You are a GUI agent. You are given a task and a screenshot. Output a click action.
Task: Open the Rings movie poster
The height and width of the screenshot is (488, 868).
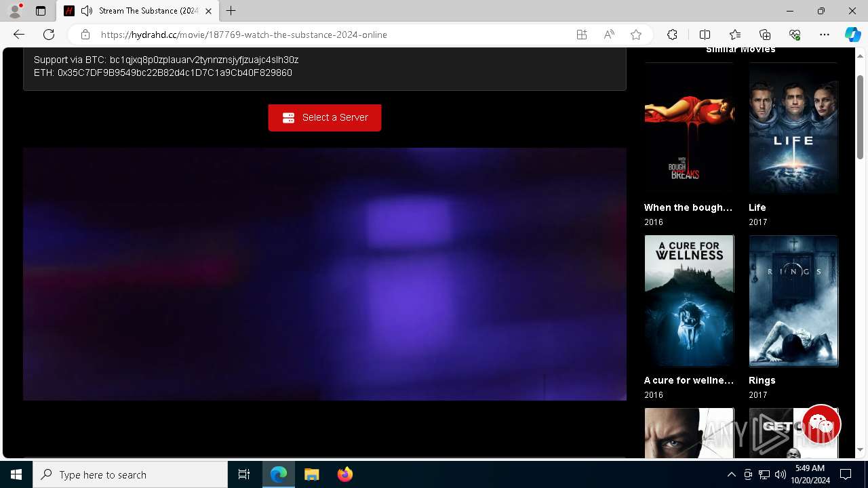click(x=793, y=301)
